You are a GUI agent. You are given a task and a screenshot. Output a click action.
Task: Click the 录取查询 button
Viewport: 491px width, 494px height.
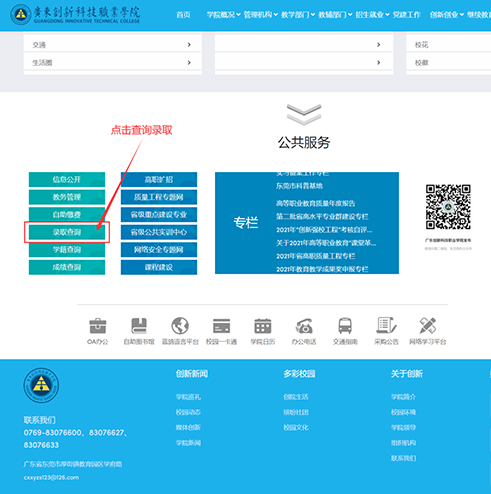[67, 232]
